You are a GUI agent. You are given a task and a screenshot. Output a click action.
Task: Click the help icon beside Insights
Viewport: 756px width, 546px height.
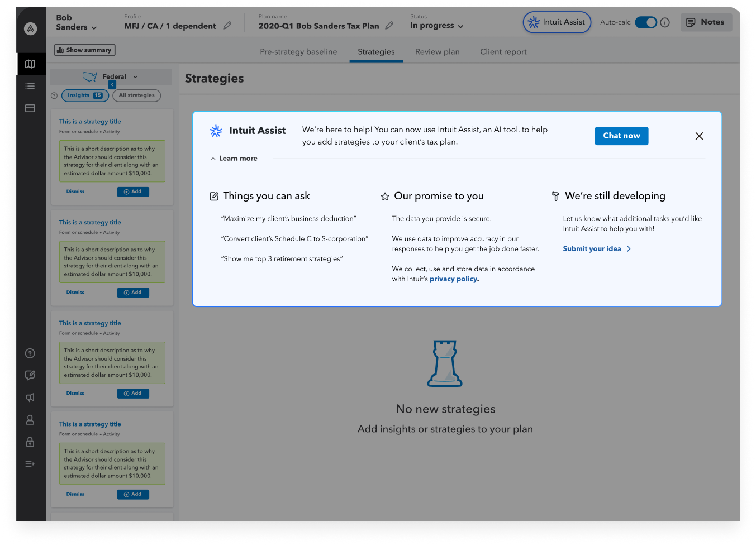(x=54, y=95)
